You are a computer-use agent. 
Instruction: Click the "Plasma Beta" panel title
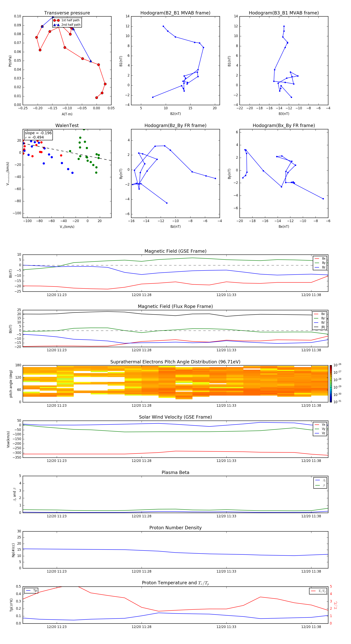175,472
